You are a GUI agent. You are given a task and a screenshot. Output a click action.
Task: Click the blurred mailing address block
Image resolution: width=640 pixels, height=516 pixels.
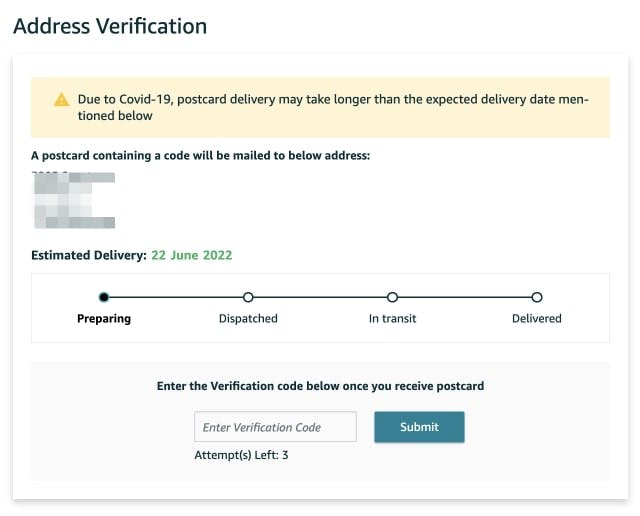[x=73, y=200]
